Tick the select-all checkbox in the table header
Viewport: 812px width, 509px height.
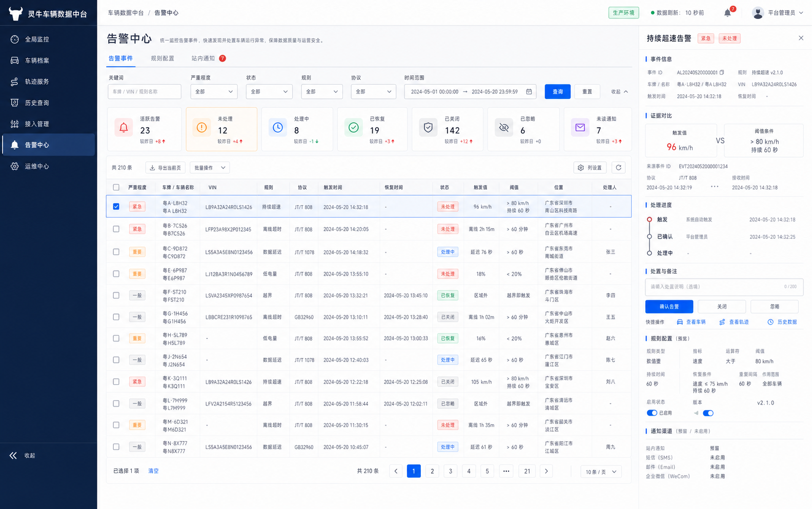[116, 187]
